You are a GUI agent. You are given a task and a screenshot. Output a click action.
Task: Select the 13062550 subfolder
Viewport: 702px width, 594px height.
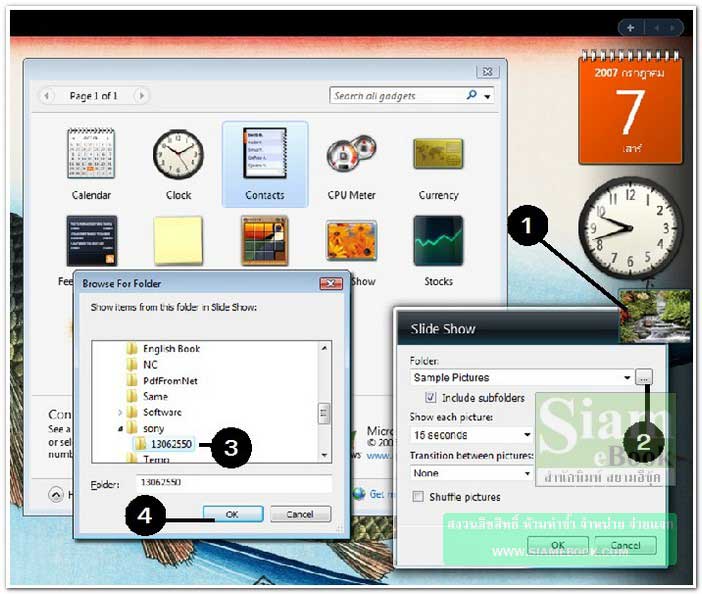163,444
